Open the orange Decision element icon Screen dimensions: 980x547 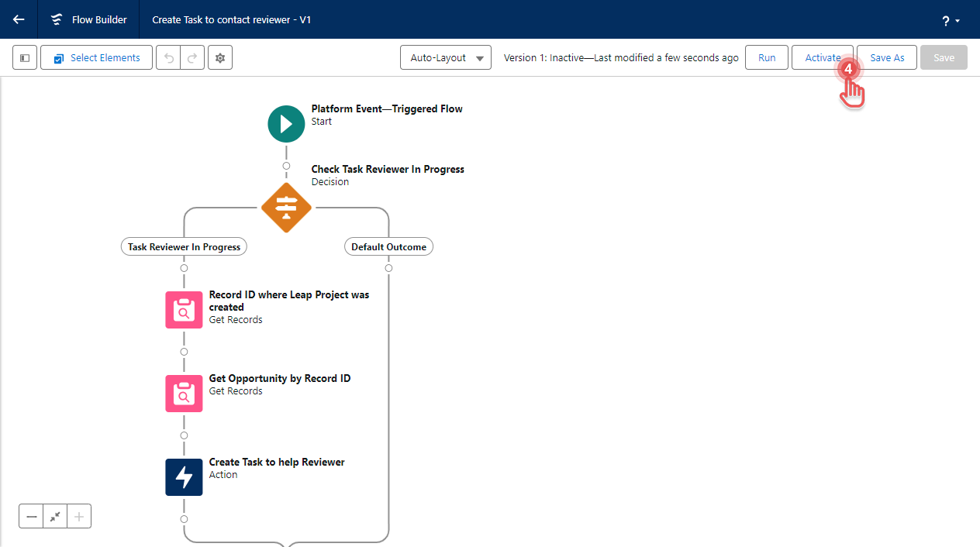click(286, 208)
